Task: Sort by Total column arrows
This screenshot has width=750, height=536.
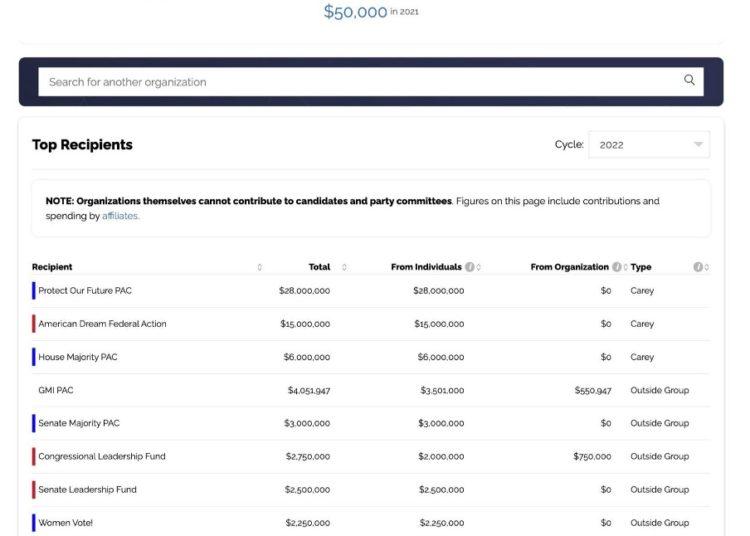Action: click(344, 267)
